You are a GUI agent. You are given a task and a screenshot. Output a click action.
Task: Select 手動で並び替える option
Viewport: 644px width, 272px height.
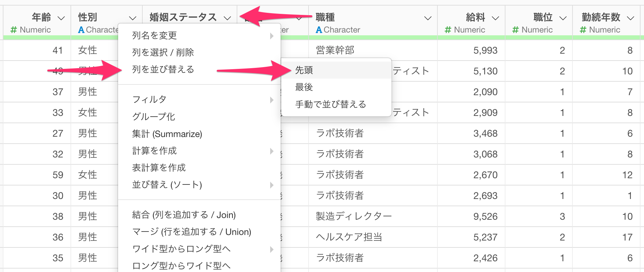coord(330,104)
